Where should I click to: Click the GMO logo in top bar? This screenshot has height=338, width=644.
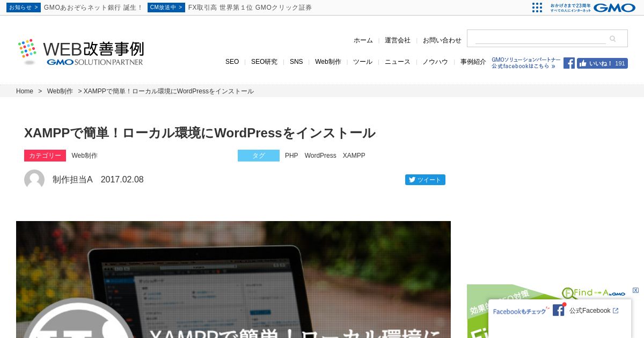614,8
